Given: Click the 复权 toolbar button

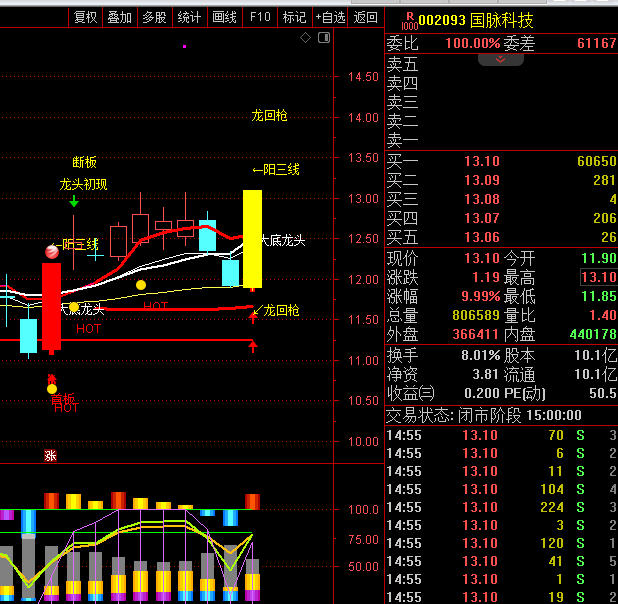Looking at the screenshot, I should click(x=86, y=17).
